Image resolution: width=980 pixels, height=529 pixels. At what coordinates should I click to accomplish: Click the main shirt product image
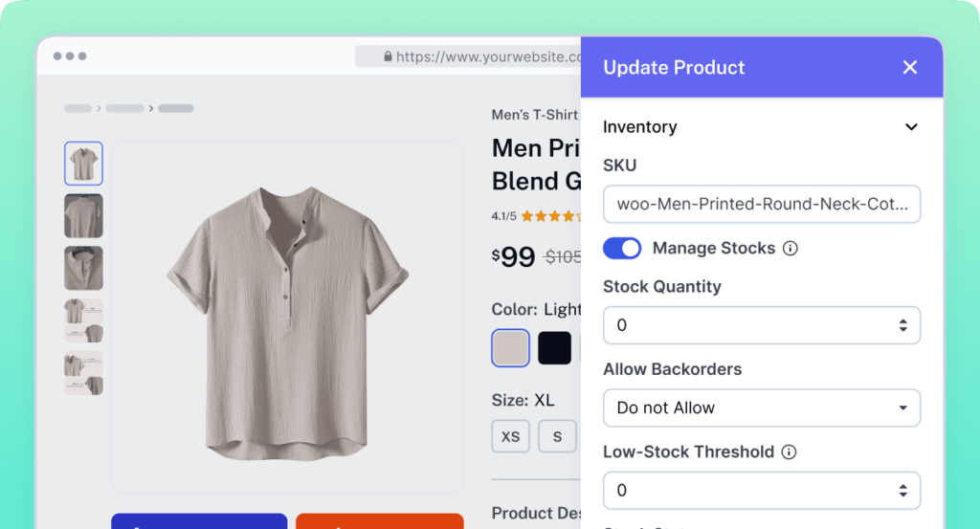pos(287,318)
